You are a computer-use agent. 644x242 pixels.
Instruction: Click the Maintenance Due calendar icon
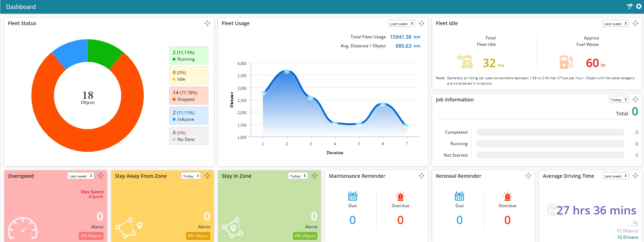[352, 196]
